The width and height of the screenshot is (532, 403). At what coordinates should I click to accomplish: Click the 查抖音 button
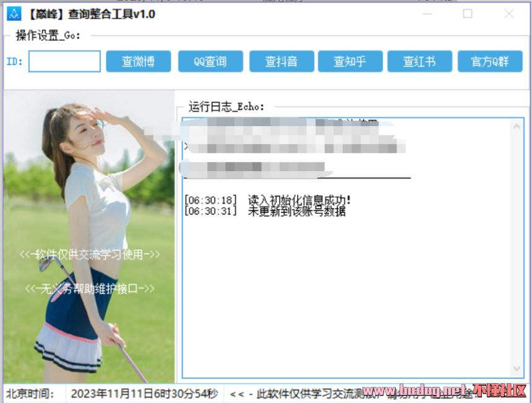coord(281,61)
